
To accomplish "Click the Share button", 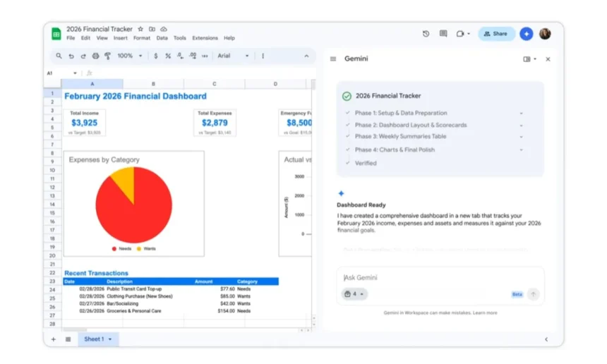I will [496, 34].
